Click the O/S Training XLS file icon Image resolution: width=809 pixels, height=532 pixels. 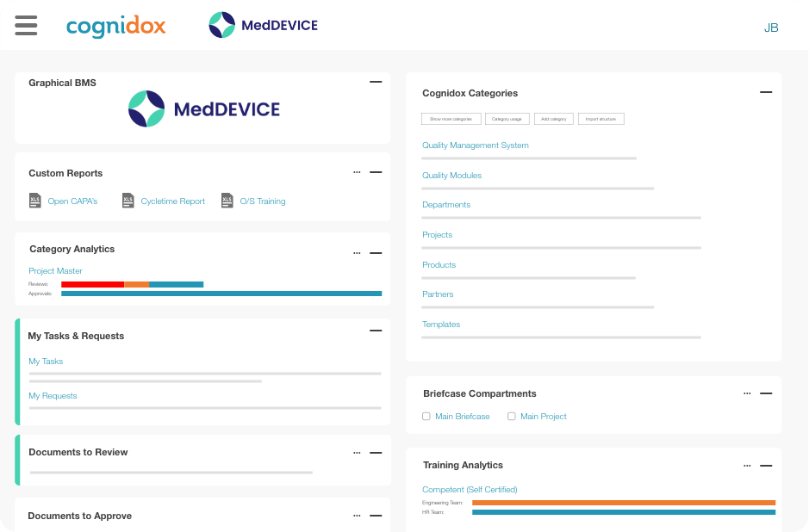point(227,201)
